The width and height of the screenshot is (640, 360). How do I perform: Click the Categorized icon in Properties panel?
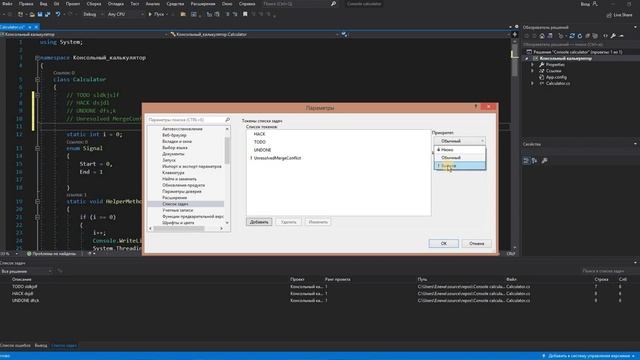click(x=526, y=161)
